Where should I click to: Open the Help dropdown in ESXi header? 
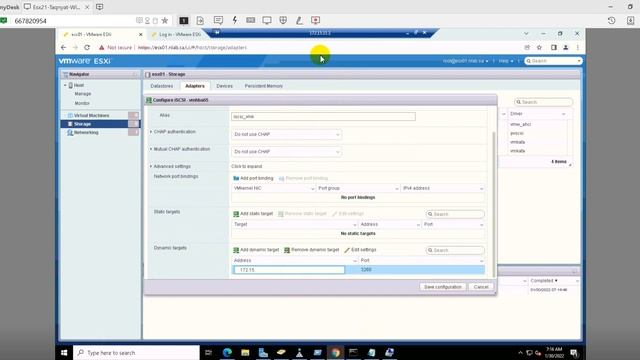point(506,61)
